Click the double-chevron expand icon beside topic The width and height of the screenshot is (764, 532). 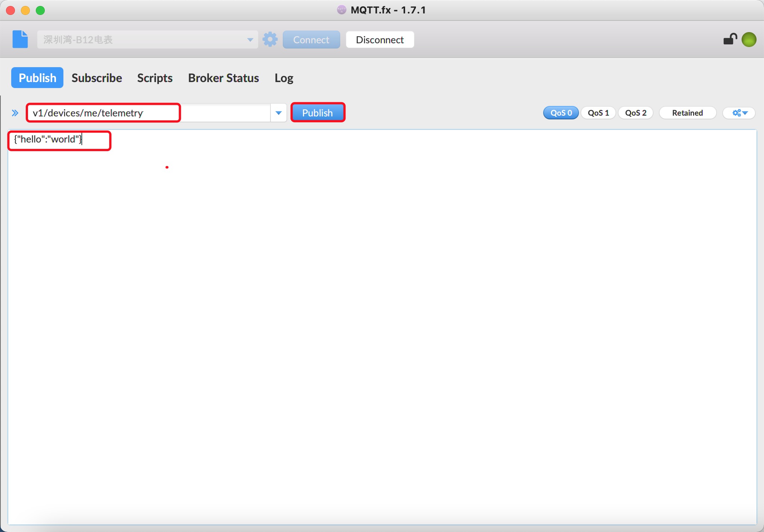tap(15, 113)
